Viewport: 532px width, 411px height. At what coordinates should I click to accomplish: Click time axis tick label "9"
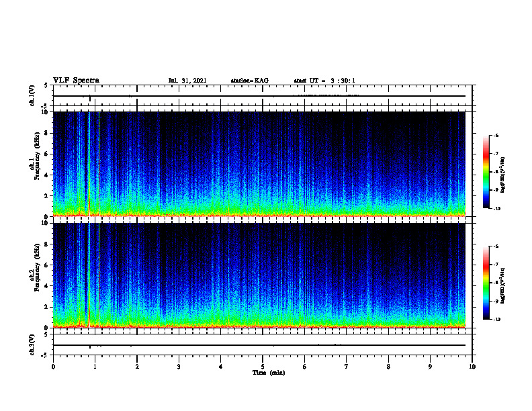pos(430,367)
